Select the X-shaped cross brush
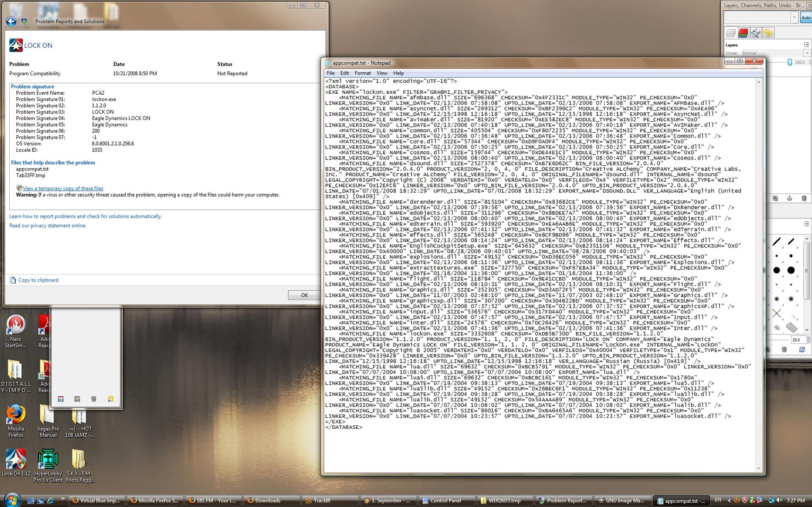This screenshot has height=507, width=812. point(777,313)
